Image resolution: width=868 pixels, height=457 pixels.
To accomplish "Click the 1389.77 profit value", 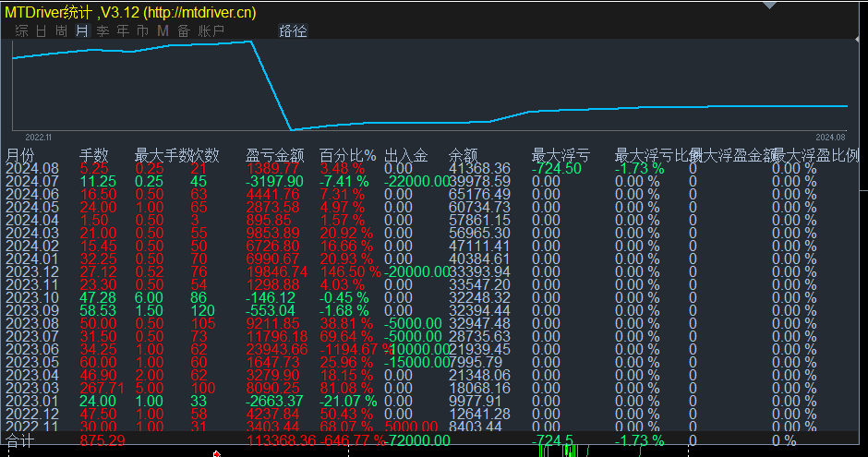I will coord(273,169).
